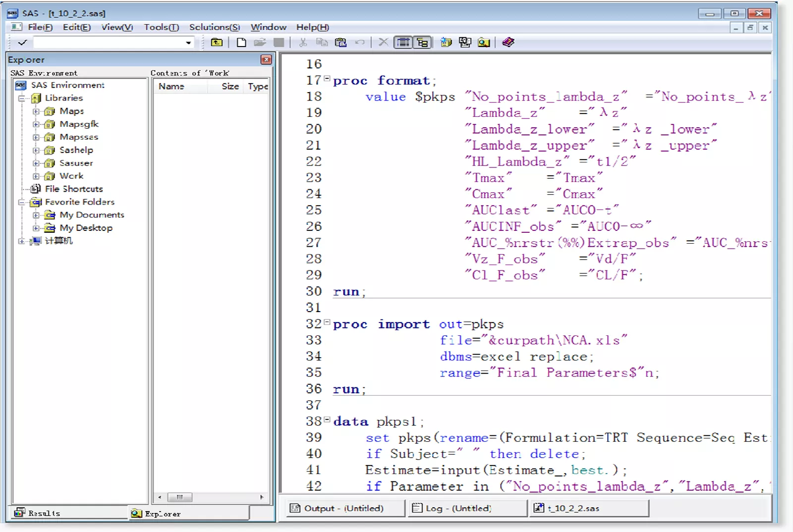793x532 pixels.
Task: Collapse the proc import code block
Action: click(x=327, y=322)
